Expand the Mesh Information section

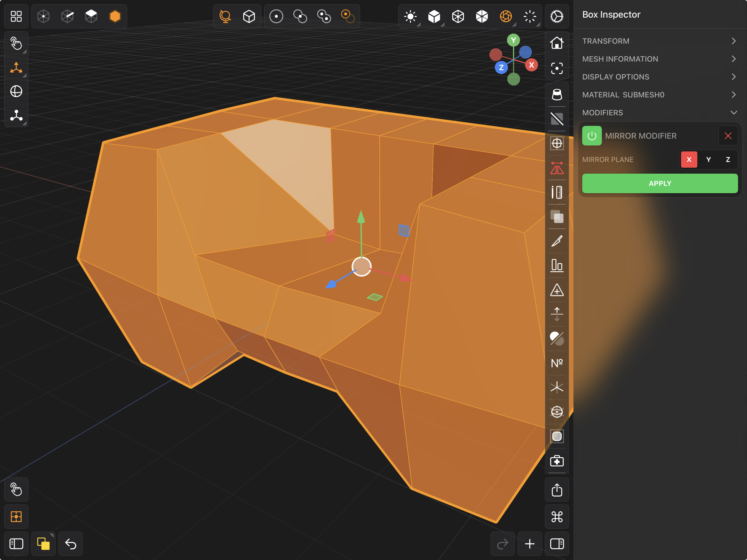click(x=660, y=59)
